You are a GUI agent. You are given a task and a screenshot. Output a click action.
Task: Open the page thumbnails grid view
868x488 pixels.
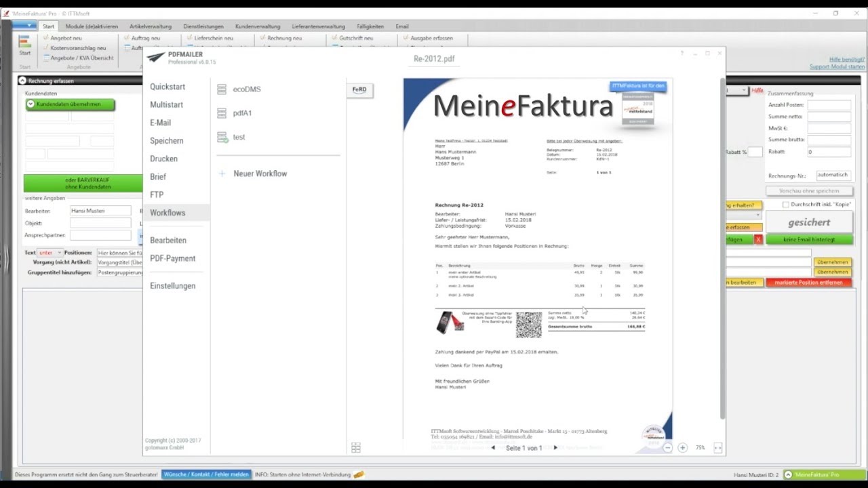pyautogui.click(x=356, y=447)
